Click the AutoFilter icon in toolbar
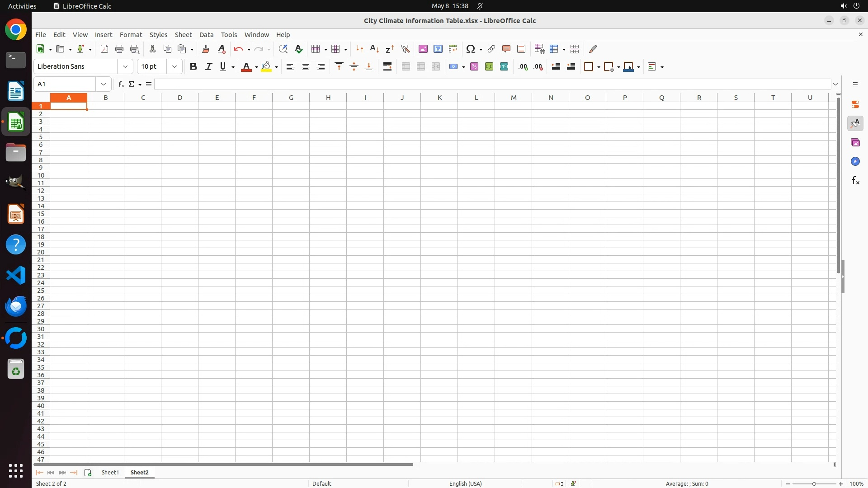The image size is (868, 488). (405, 49)
